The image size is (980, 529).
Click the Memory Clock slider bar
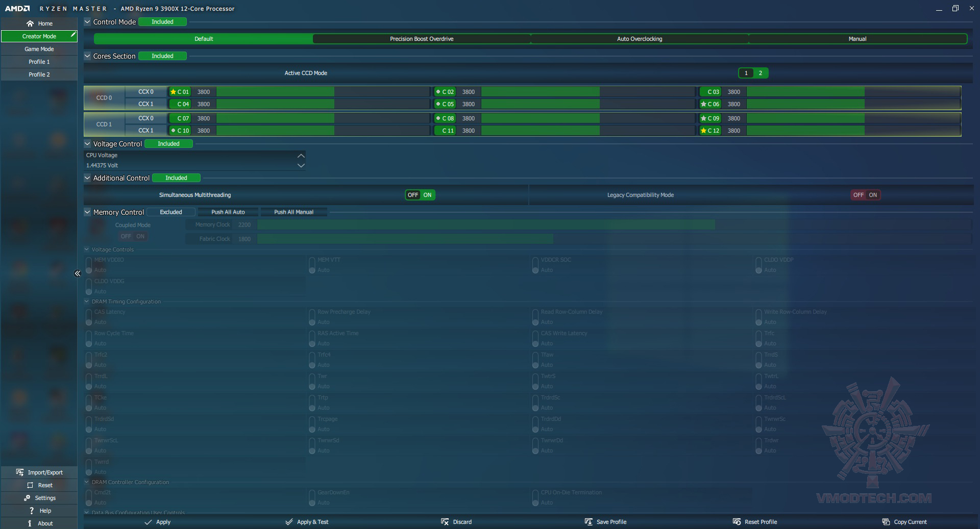click(614, 225)
